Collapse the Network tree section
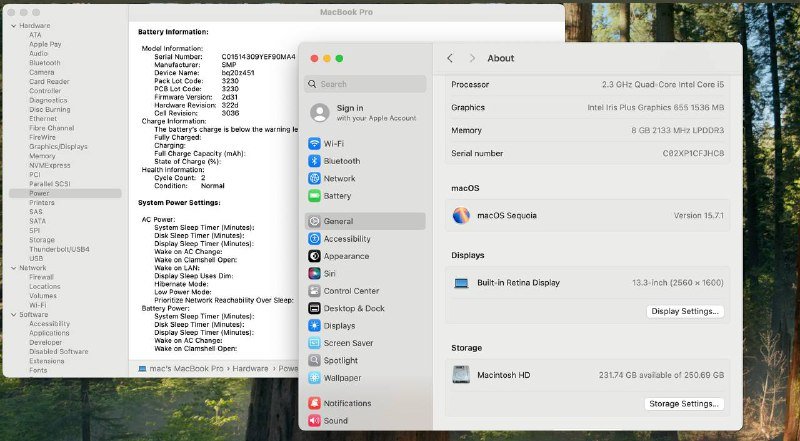 pos(13,267)
